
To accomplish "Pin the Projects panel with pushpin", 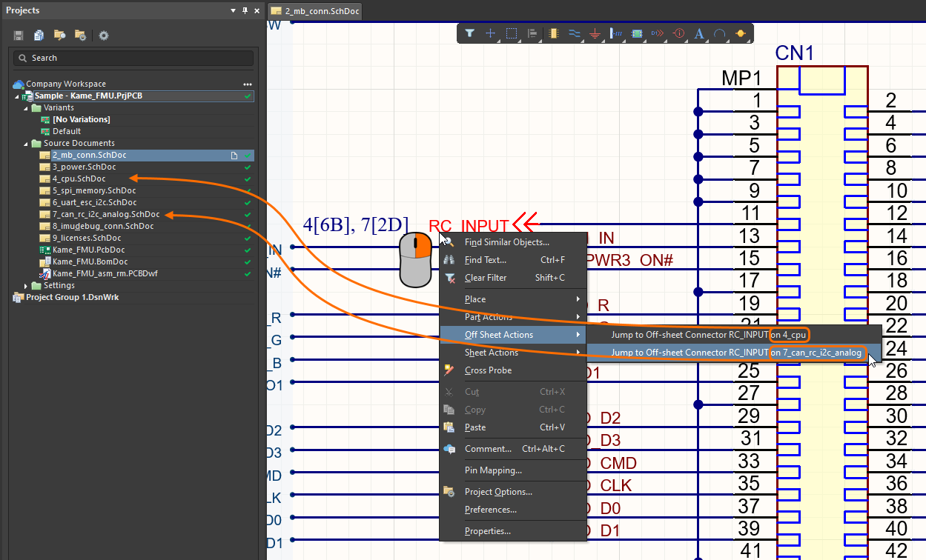I will [x=245, y=11].
